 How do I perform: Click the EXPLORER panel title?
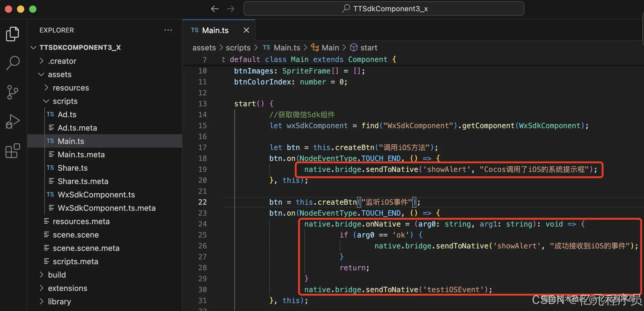click(57, 30)
